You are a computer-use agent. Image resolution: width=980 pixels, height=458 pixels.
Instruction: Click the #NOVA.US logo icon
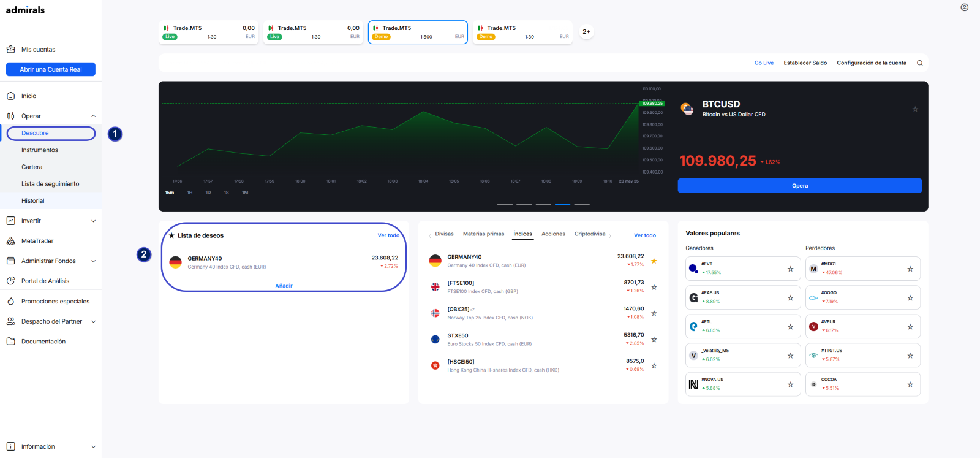click(x=693, y=384)
